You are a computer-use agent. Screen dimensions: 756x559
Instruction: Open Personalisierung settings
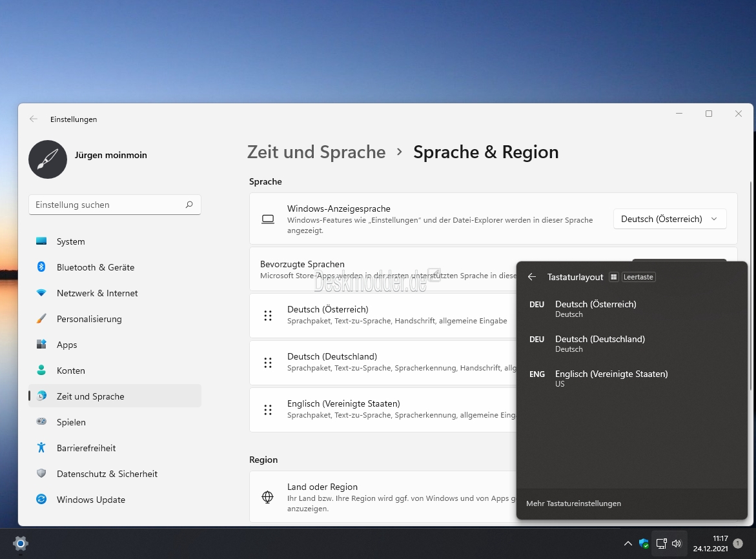[x=115, y=319]
